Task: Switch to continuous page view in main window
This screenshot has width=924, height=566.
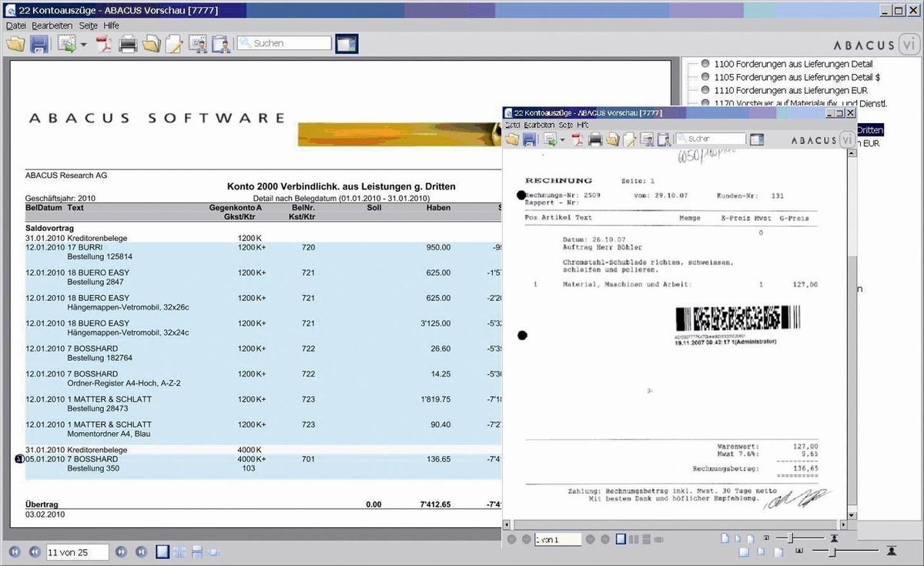Action: pos(196,551)
